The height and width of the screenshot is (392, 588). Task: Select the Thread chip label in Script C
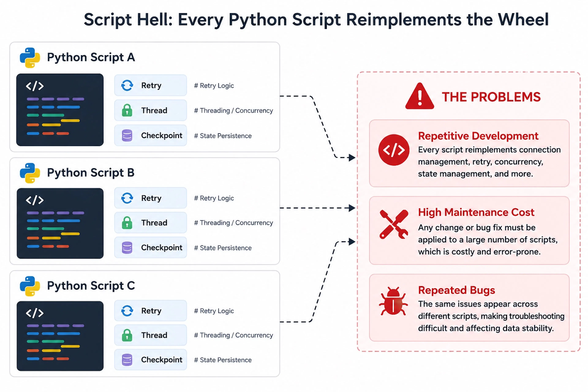click(154, 335)
